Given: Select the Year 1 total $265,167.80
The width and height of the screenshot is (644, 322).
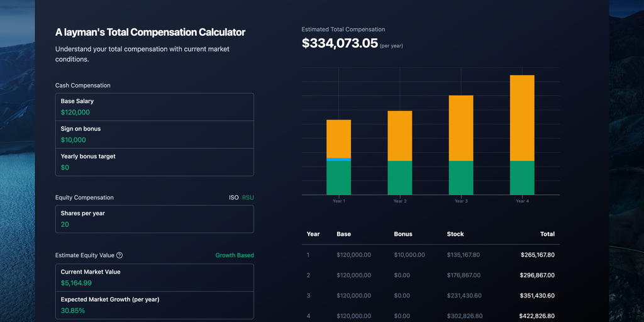Looking at the screenshot, I should [537, 255].
